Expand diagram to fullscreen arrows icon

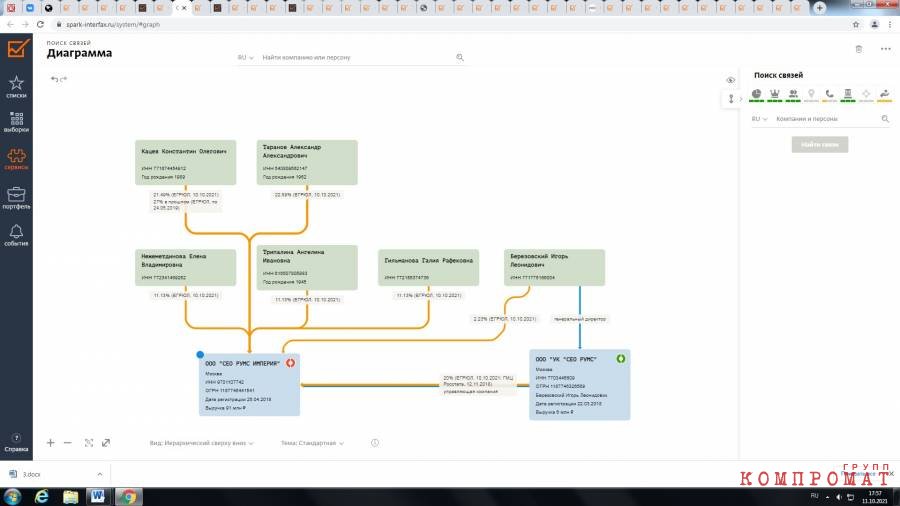pyautogui.click(x=106, y=443)
